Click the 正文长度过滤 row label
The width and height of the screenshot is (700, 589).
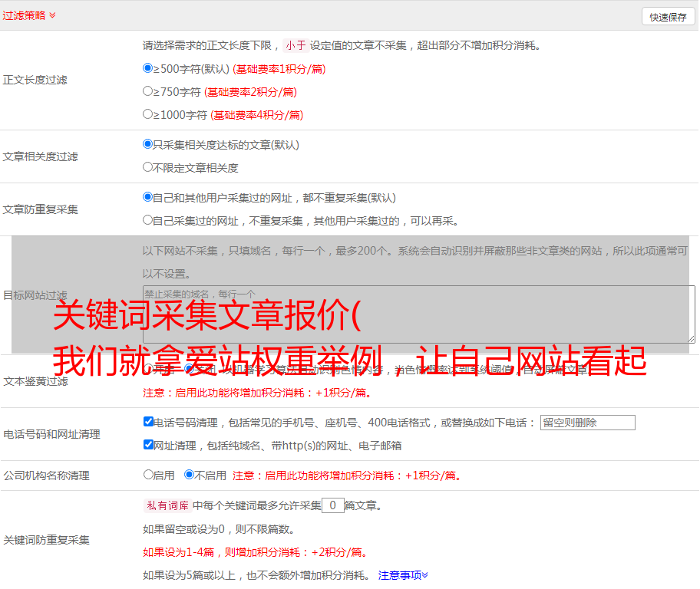coord(35,80)
